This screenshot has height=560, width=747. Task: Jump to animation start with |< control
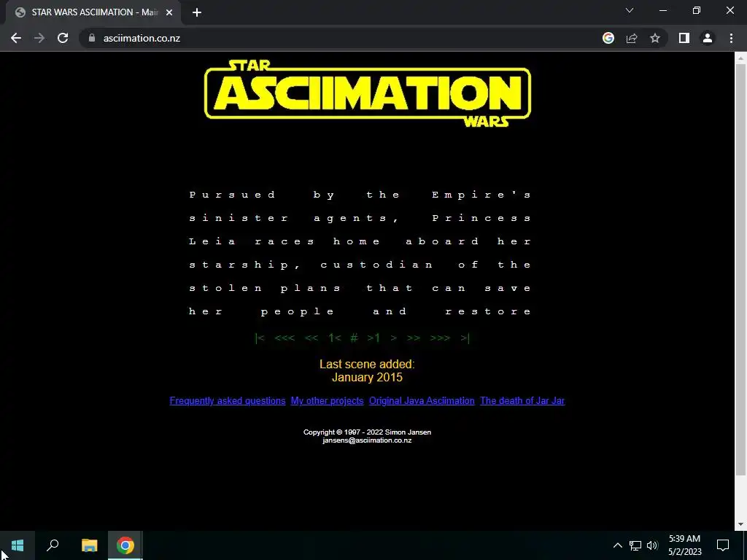coord(260,338)
